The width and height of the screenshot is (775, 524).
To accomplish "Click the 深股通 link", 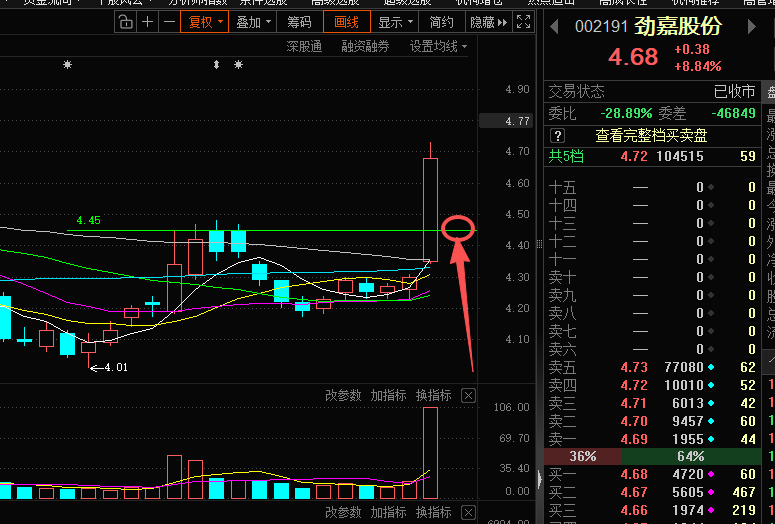I will pyautogui.click(x=304, y=47).
